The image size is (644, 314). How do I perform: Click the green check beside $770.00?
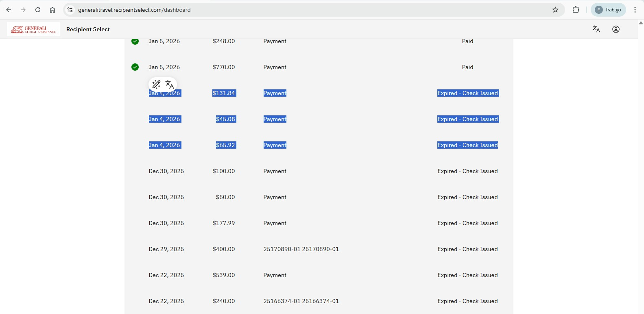coord(135,67)
